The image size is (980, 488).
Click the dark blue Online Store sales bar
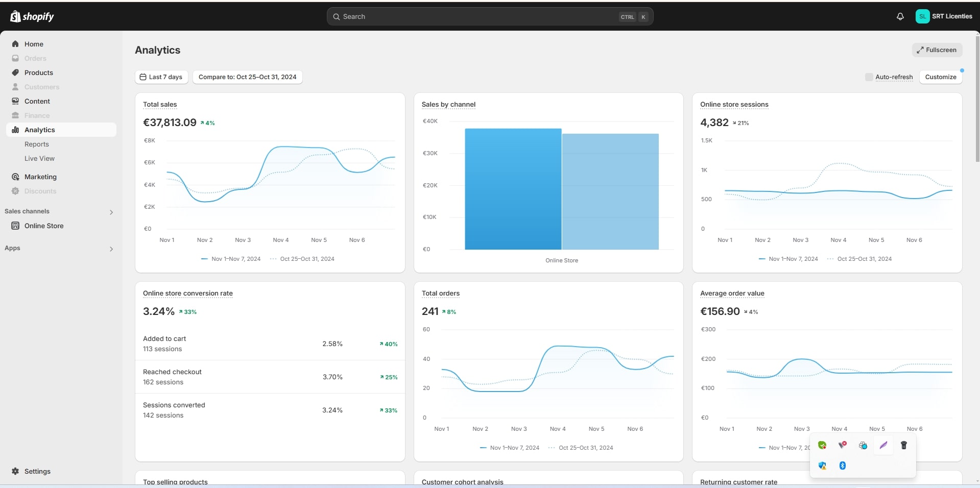513,189
